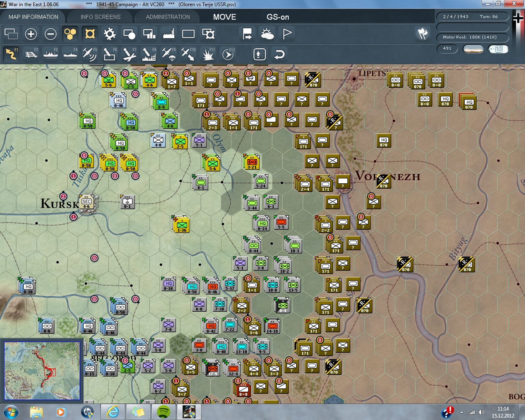Screen dimensions: 525x420
Task: Open the volume control in system tray
Action: [481, 412]
